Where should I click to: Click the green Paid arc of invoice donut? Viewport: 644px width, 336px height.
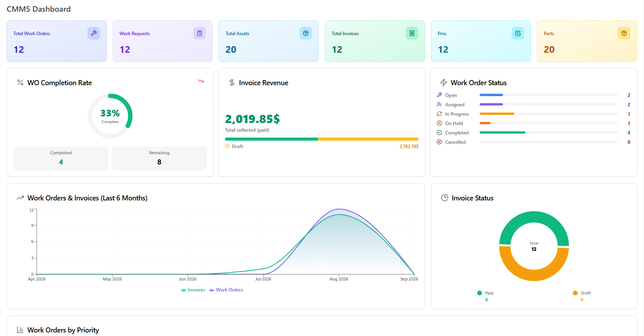point(534,217)
